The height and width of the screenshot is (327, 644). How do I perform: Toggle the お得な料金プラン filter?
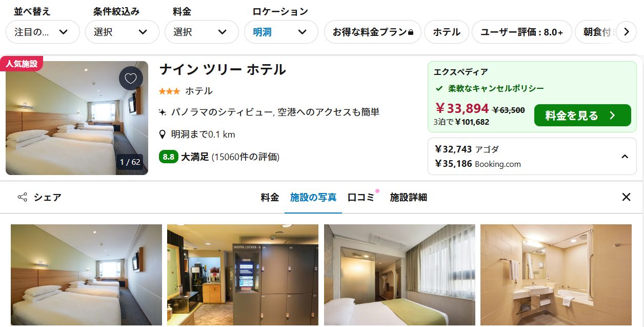(373, 32)
